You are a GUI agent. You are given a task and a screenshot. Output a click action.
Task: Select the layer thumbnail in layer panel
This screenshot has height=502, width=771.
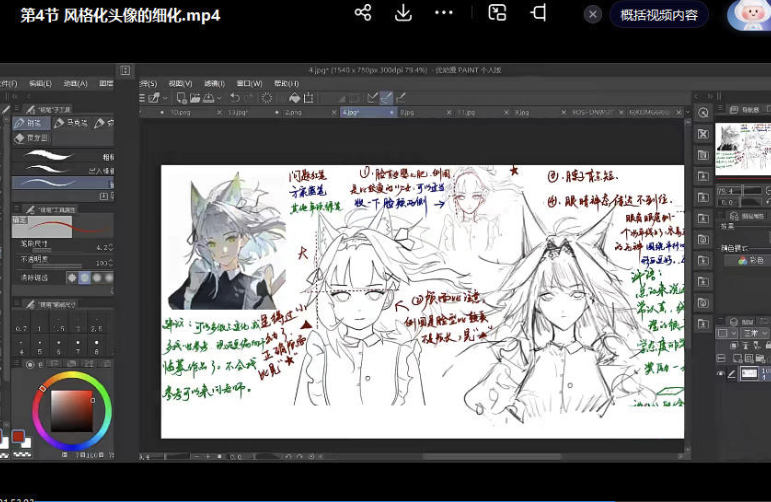point(749,374)
